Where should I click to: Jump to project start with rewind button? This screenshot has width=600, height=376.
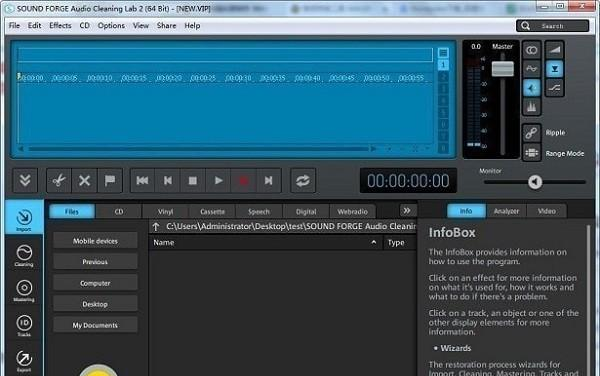pos(142,181)
